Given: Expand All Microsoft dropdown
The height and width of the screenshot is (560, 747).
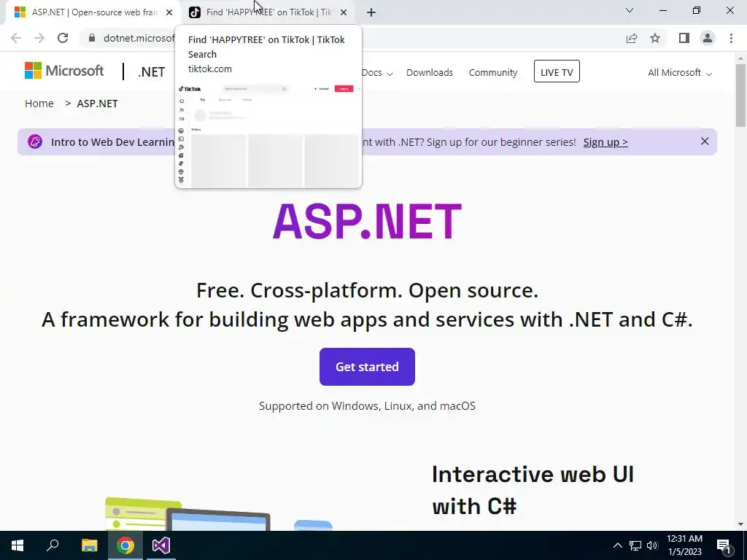Looking at the screenshot, I should coord(679,73).
